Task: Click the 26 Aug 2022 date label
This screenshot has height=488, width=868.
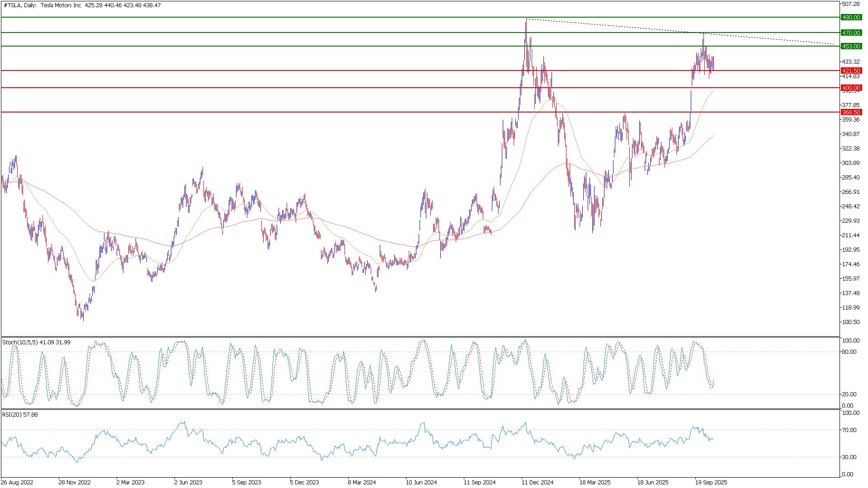Action: tap(17, 482)
